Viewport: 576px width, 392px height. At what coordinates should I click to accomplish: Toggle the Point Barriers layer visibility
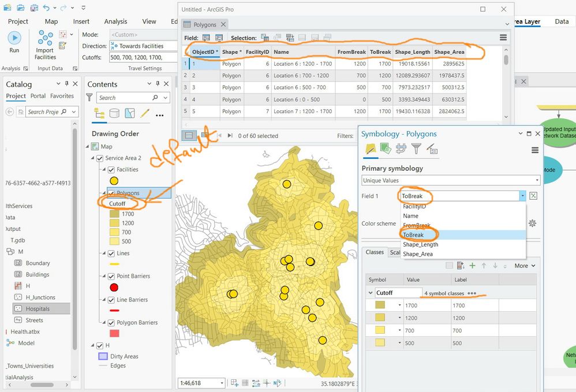[x=111, y=276]
